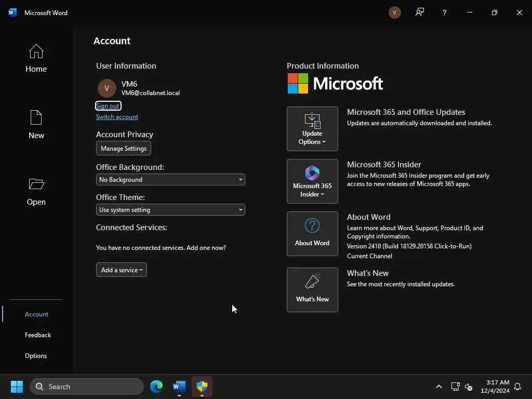Switch to Word from the taskbar

(179, 387)
